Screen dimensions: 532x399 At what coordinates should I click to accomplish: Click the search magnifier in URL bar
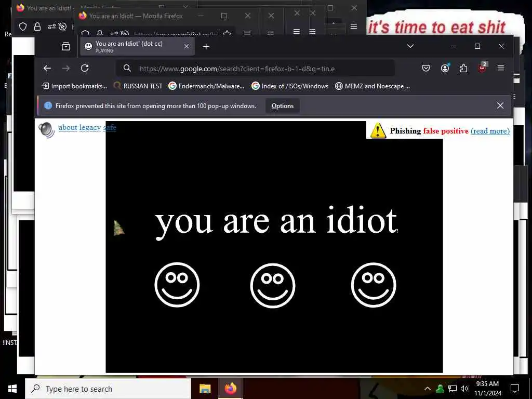click(x=127, y=68)
